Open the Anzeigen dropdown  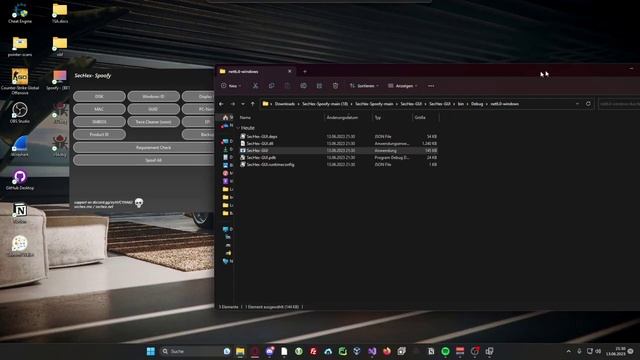(x=402, y=86)
